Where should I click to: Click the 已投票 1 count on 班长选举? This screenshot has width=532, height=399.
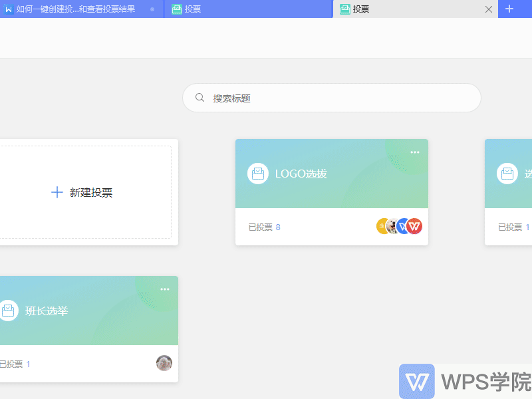(15, 364)
